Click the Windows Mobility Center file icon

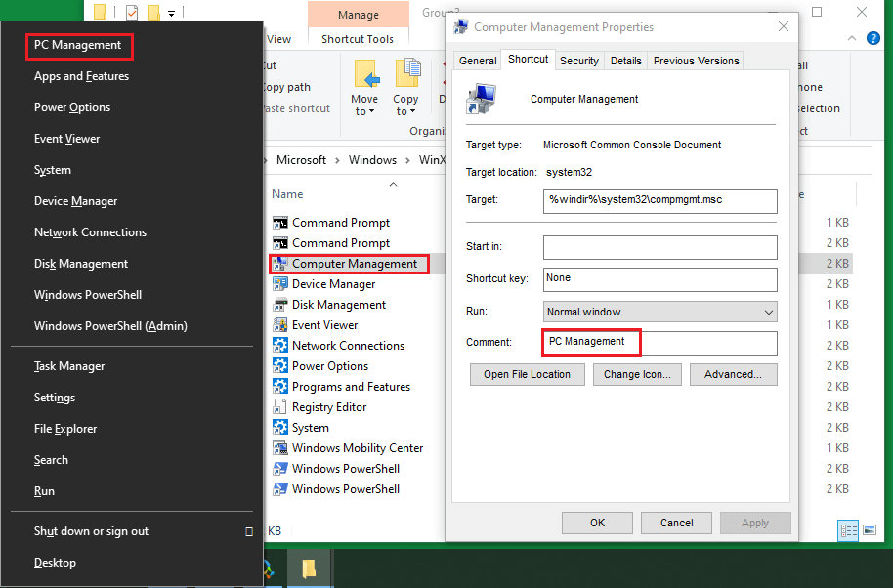(280, 448)
